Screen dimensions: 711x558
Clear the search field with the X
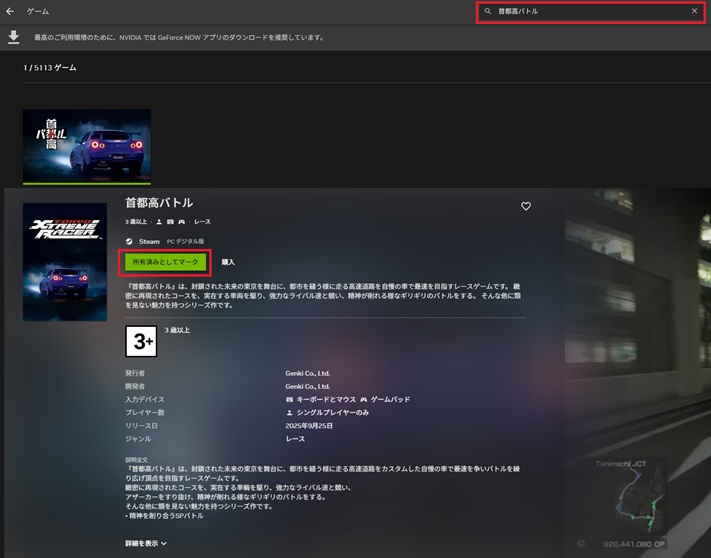point(694,11)
